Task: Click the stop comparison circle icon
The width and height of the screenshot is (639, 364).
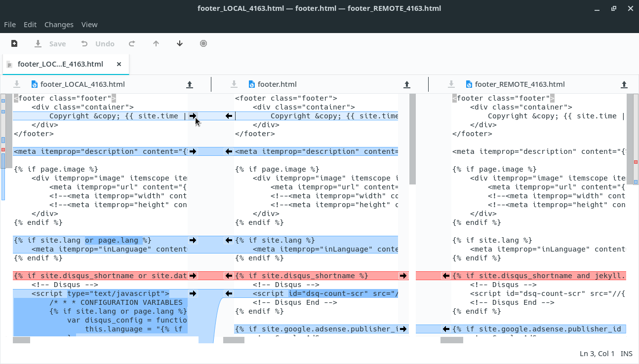Action: (x=203, y=43)
